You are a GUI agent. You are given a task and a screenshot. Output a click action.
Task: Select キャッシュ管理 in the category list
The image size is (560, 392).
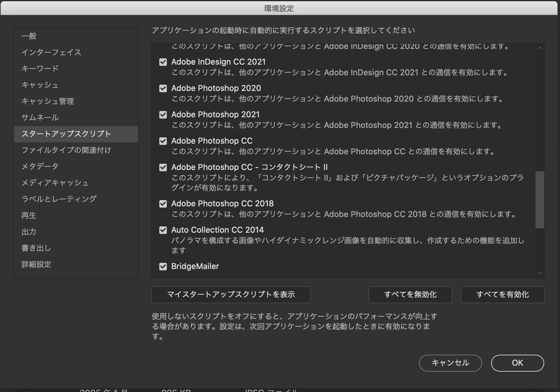pos(76,101)
